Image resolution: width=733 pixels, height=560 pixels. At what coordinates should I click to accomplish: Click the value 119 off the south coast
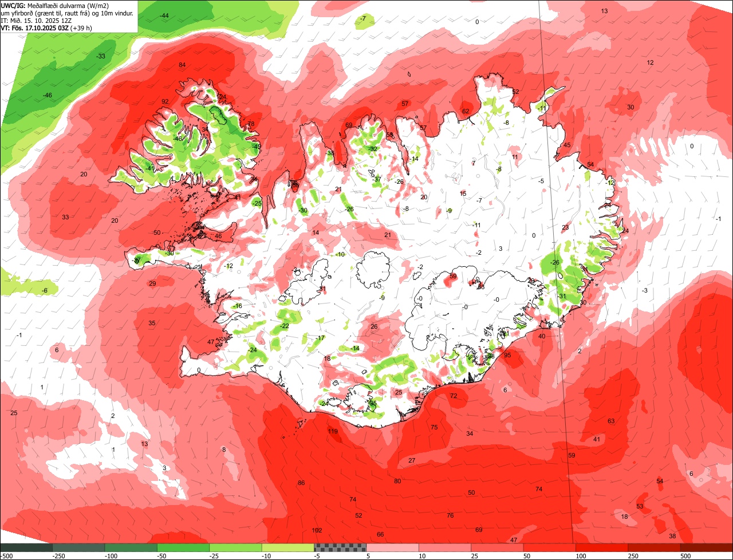click(333, 431)
